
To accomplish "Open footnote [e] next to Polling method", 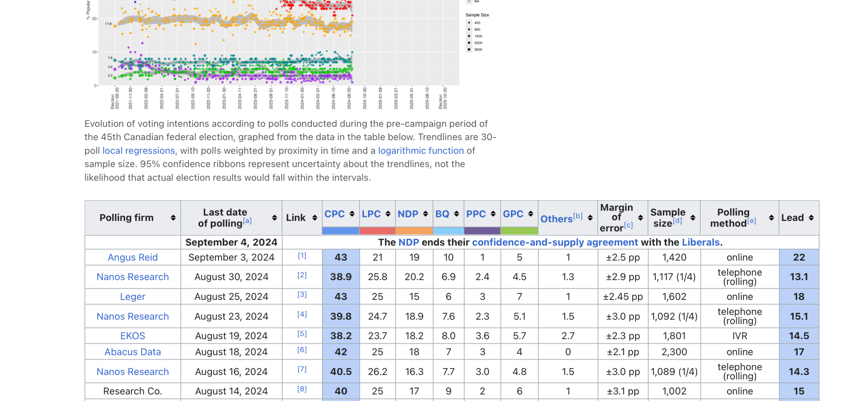I will point(751,221).
